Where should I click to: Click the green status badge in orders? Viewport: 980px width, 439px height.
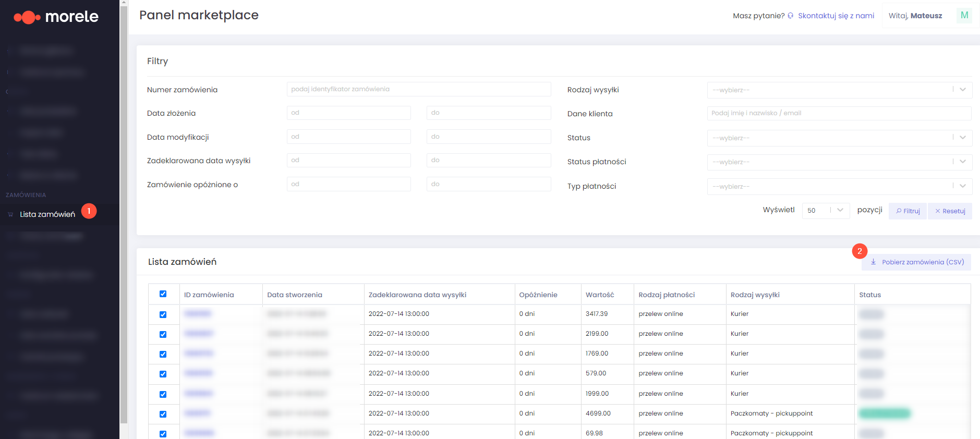885,413
